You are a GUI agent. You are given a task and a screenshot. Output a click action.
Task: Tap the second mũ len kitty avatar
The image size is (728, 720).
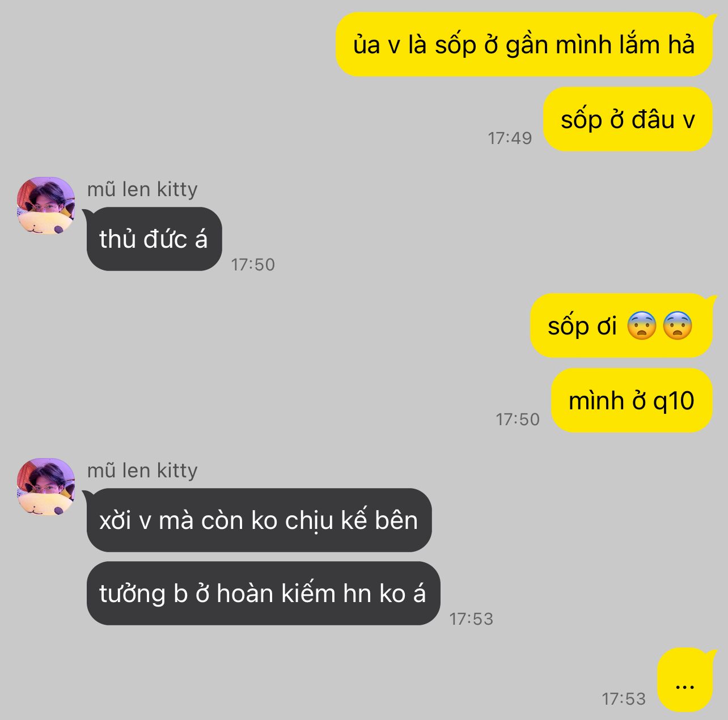tap(46, 486)
